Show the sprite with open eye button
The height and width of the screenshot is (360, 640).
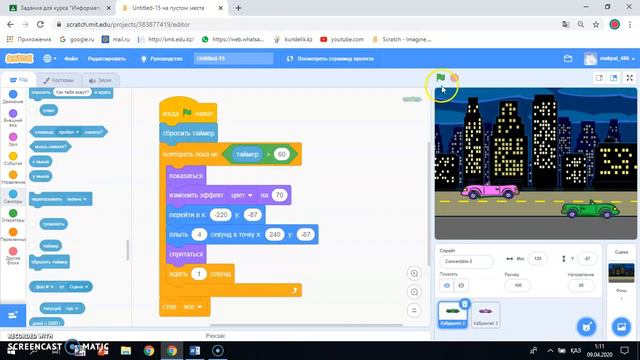pos(447,285)
